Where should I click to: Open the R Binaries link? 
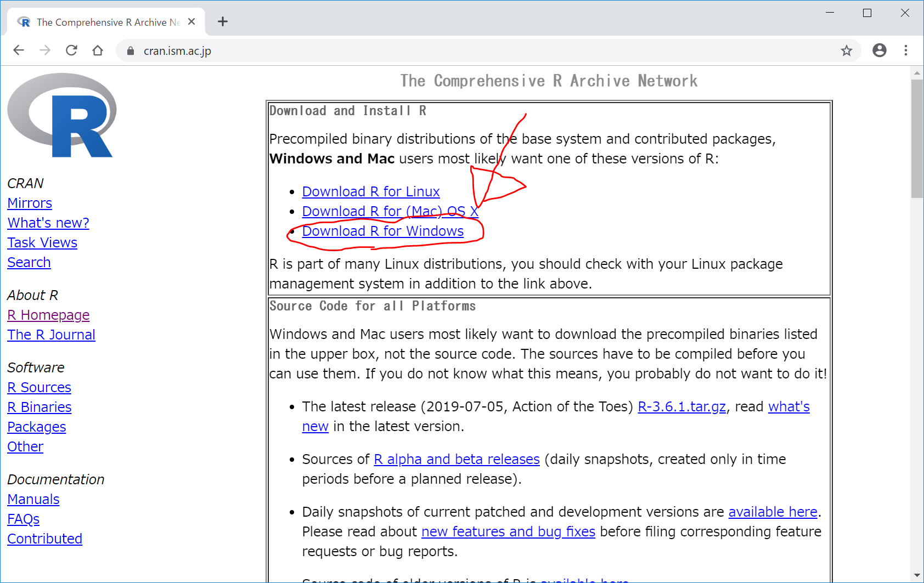(x=40, y=407)
